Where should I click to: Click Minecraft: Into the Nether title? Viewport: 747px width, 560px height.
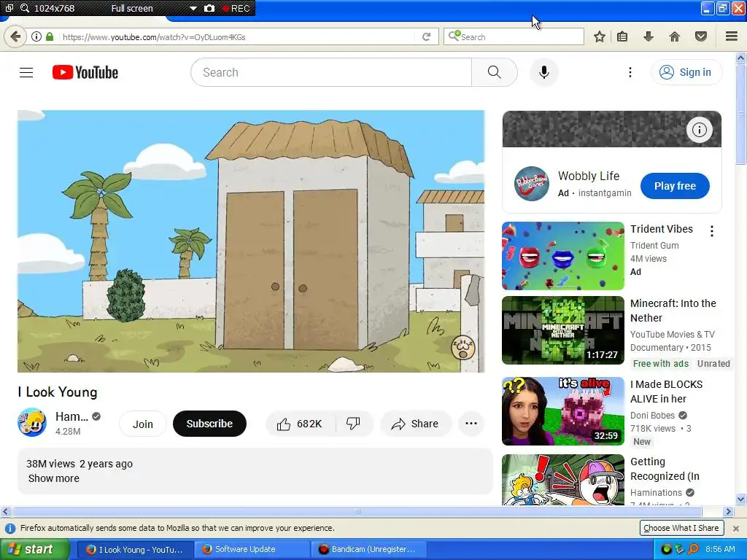673,311
